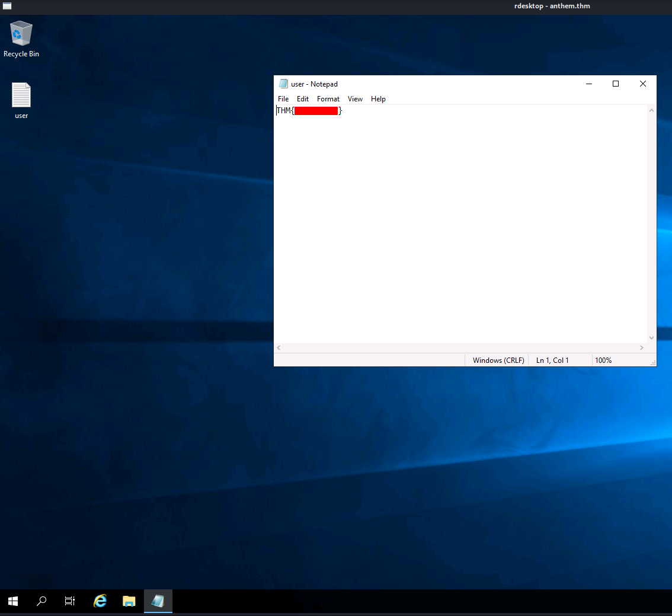
Task: Launch Internet Explorer from taskbar
Action: pos(100,601)
